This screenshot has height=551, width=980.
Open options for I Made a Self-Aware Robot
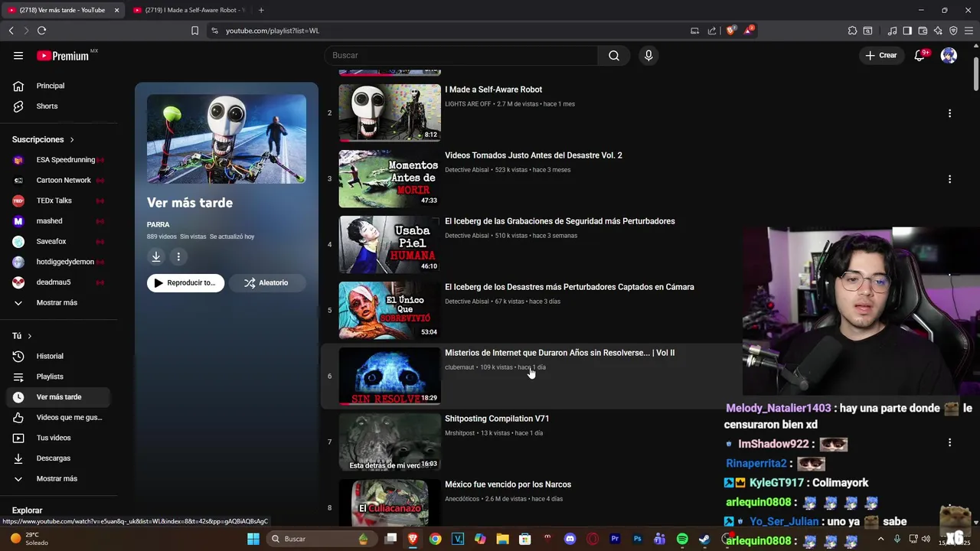click(x=949, y=113)
